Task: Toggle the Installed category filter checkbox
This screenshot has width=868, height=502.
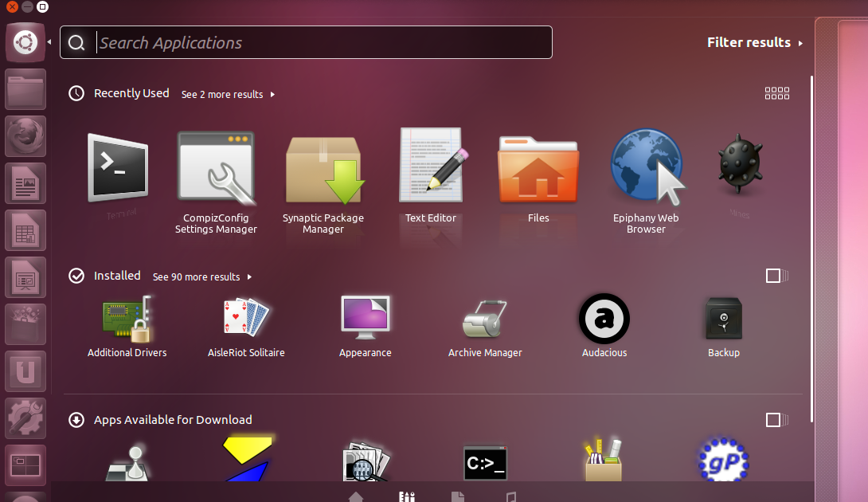Action: 775,275
